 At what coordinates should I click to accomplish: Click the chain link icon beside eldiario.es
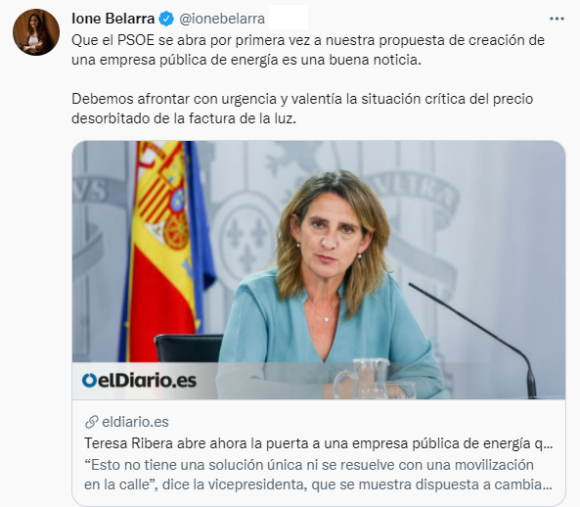point(91,422)
